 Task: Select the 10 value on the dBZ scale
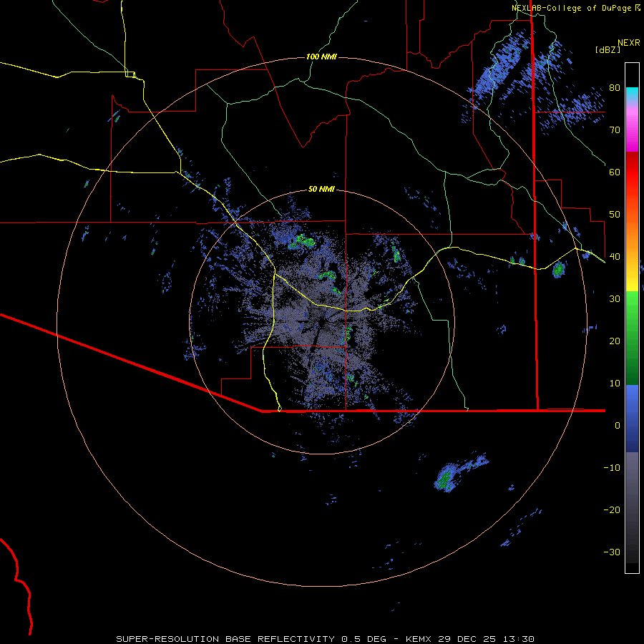(x=615, y=384)
